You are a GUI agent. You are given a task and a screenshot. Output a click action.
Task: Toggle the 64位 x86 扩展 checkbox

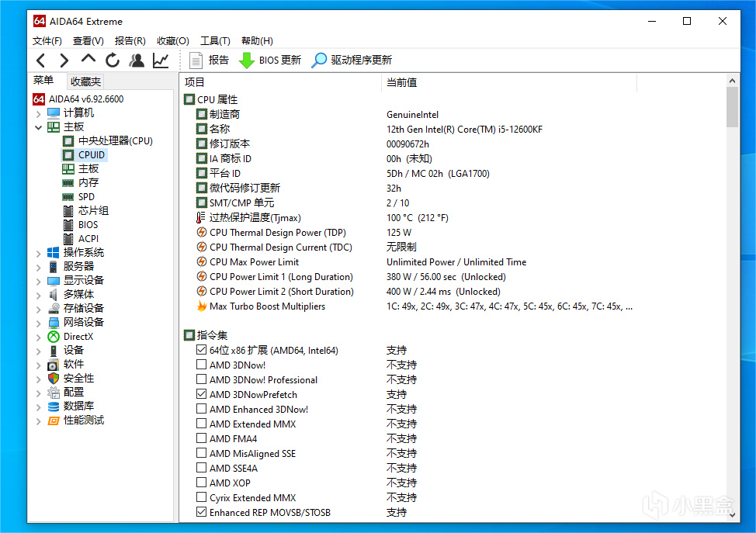(202, 350)
